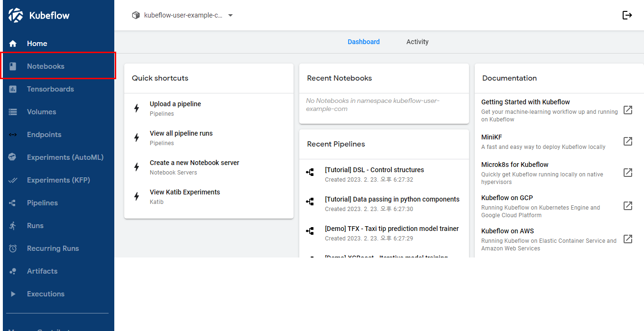Open [Tutorial] DSL - Control structures pipeline
Image resolution: width=644 pixels, height=331 pixels.
tap(384, 174)
